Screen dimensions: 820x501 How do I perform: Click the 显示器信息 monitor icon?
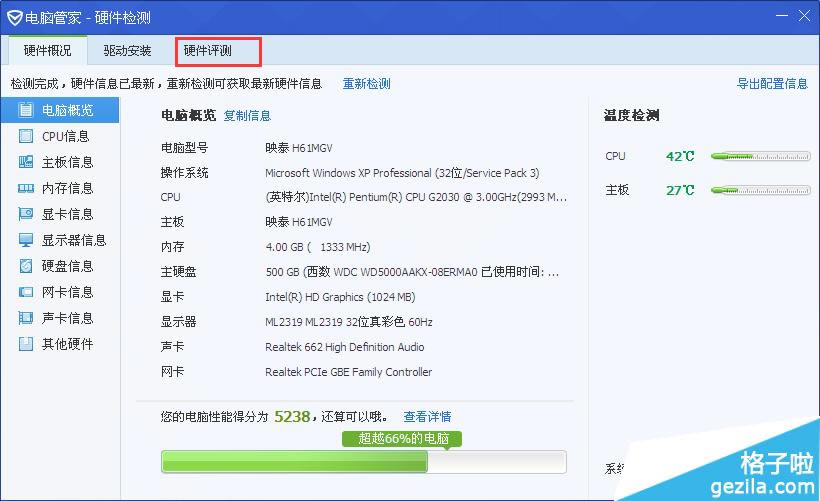coord(25,240)
